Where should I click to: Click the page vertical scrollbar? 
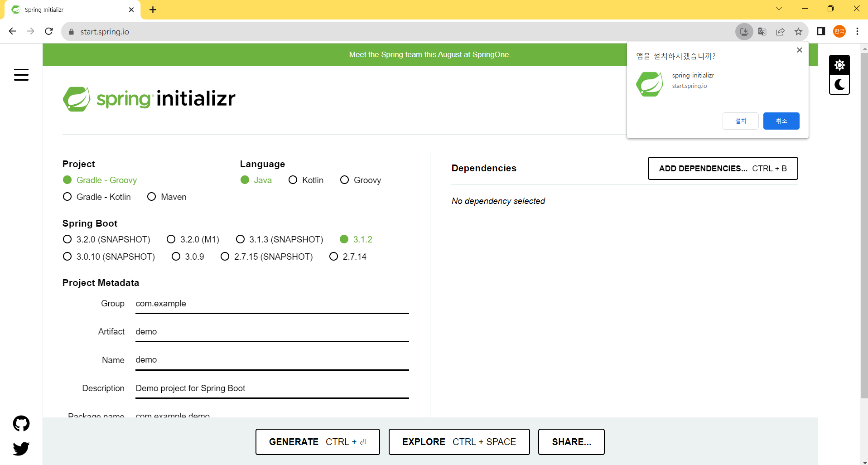[864, 225]
